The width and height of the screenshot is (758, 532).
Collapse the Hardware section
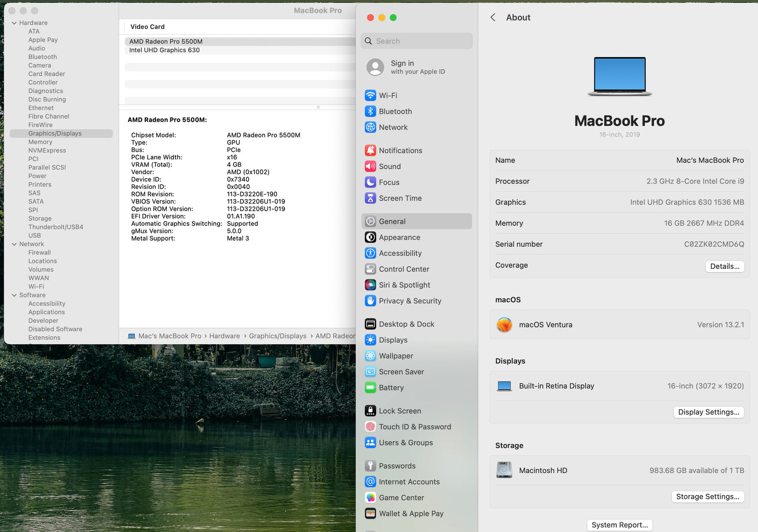point(14,23)
